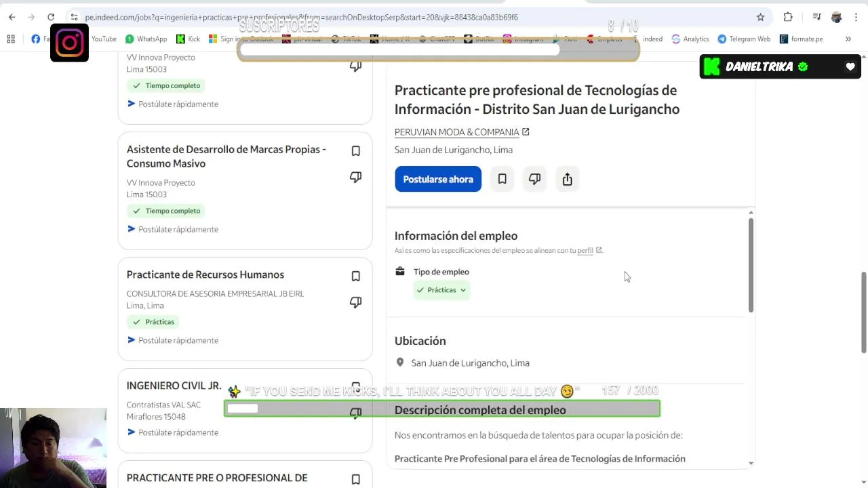The height and width of the screenshot is (488, 868).
Task: Click the job details pane scrollbar
Action: [x=751, y=264]
